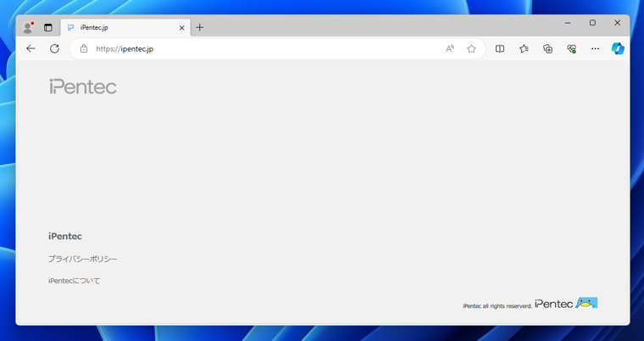Click the address bar URL ipentec.jp
The image size is (644, 341).
125,49
